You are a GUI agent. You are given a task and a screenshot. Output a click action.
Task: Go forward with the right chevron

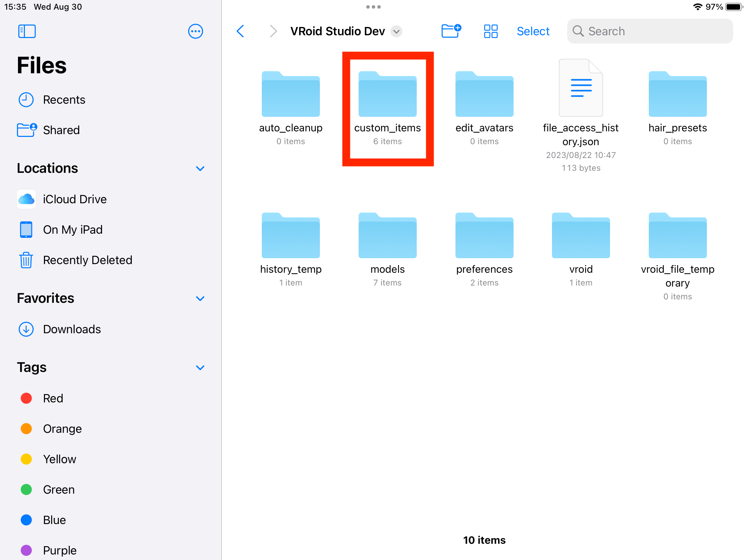click(273, 31)
